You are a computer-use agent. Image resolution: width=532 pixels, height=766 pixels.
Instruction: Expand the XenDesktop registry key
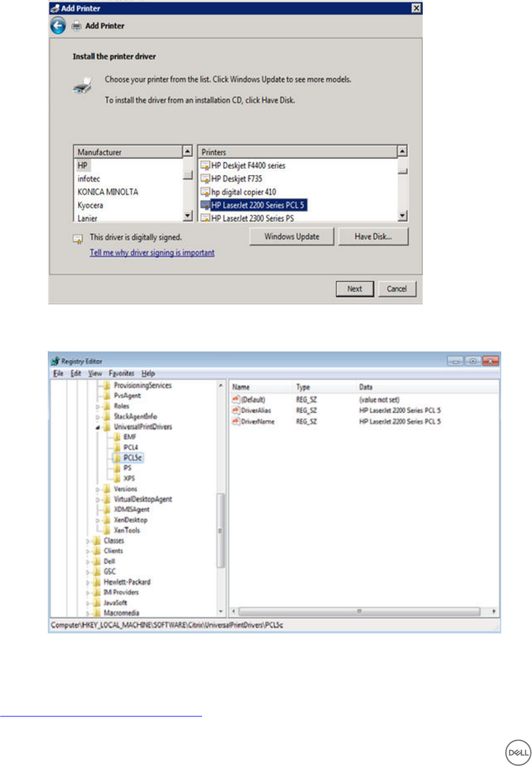[x=98, y=520]
